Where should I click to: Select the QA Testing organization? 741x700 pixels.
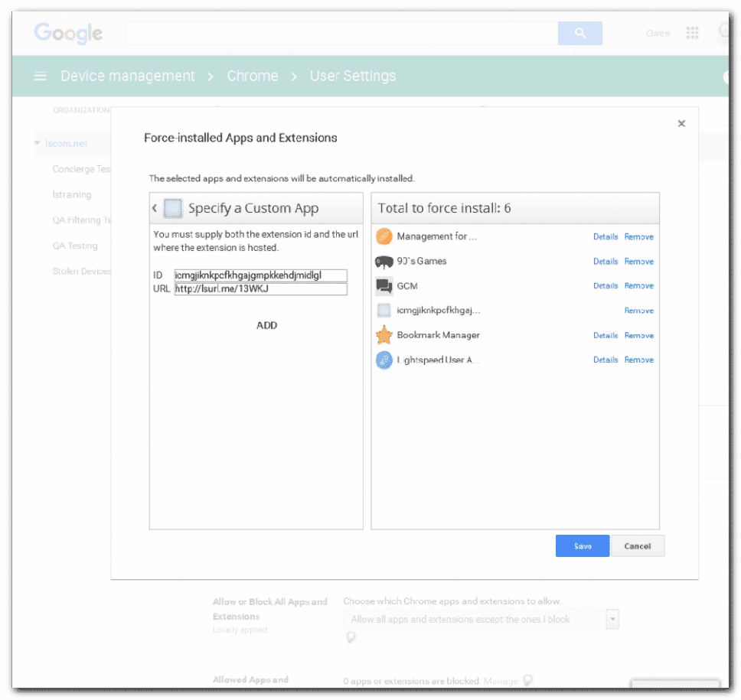pos(75,246)
